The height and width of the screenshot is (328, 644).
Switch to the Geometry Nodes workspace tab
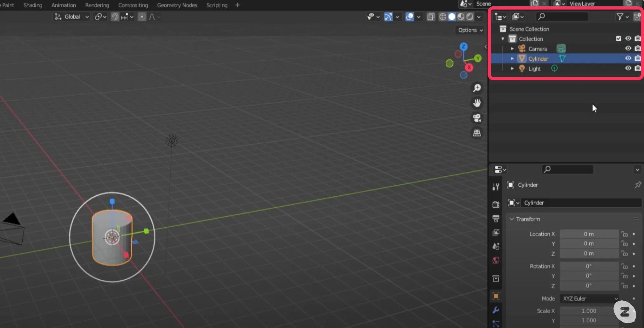pyautogui.click(x=177, y=5)
